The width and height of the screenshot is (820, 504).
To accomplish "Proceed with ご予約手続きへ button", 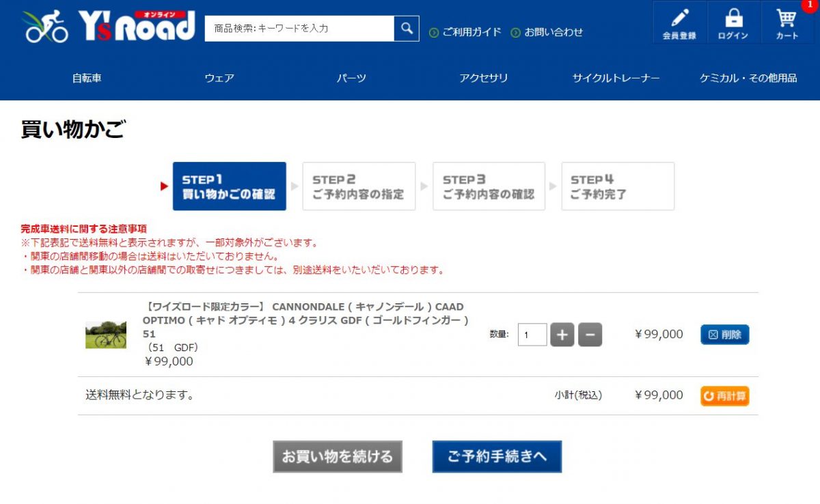I will tap(497, 457).
